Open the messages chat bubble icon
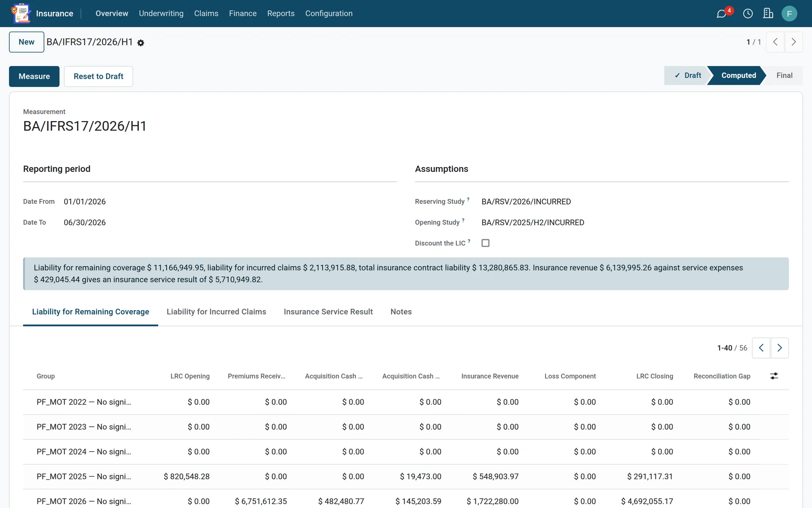The height and width of the screenshot is (508, 812). coord(721,14)
